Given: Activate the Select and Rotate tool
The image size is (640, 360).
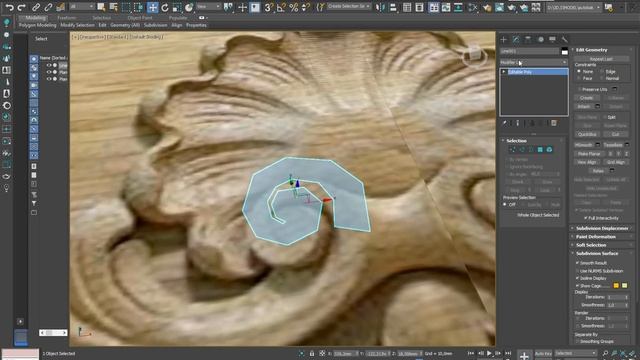Looking at the screenshot, I should pyautogui.click(x=164, y=7).
